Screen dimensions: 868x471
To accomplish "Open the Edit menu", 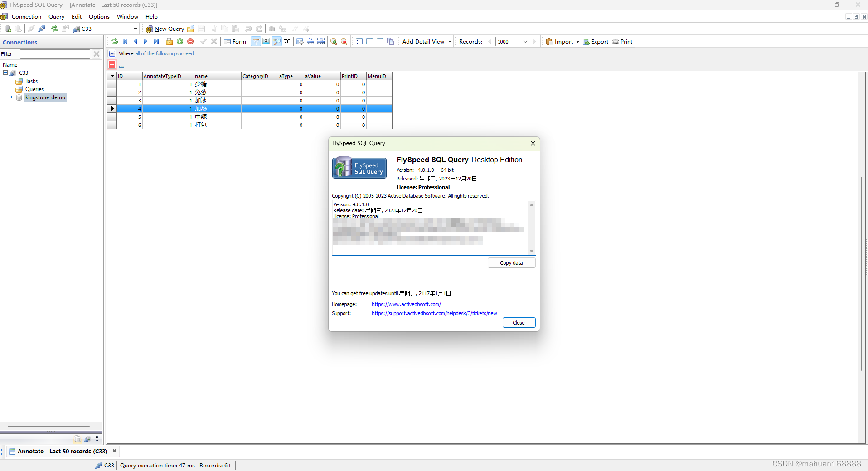I will (77, 17).
